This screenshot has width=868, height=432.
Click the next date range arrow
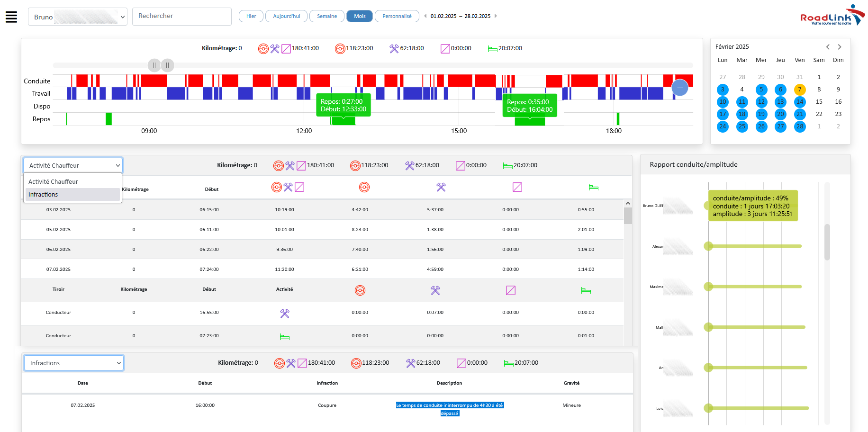(496, 16)
